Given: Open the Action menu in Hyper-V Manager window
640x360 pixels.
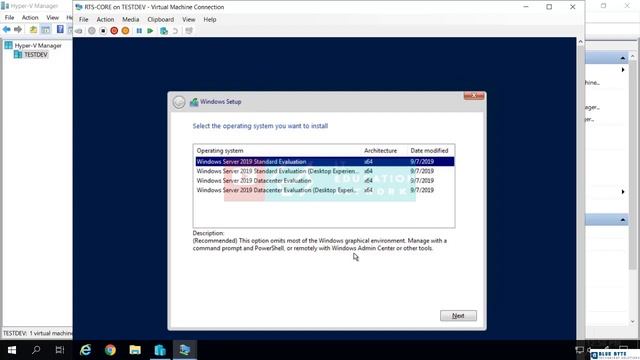Looking at the screenshot, I should tap(30, 18).
